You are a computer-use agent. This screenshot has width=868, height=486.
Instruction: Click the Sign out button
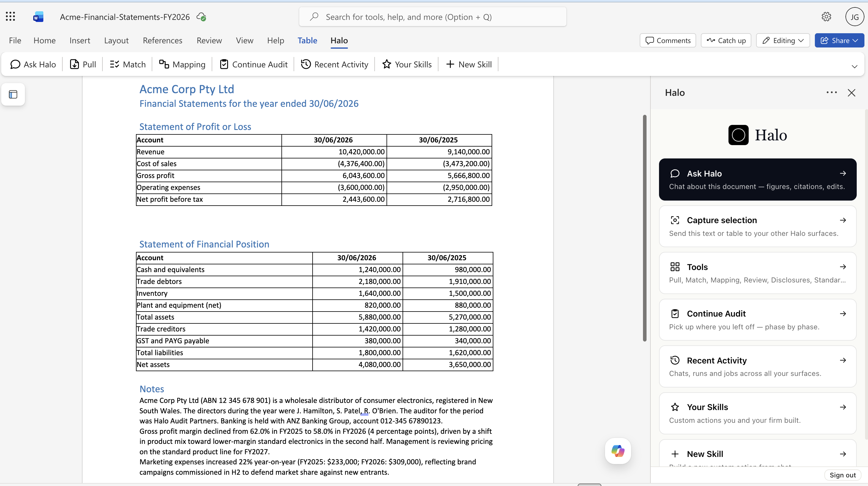tap(842, 475)
